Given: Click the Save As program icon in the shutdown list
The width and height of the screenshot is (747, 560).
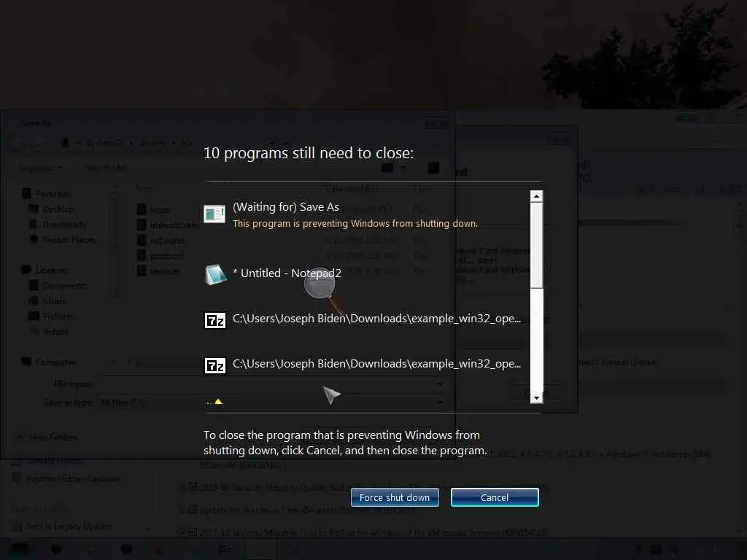Looking at the screenshot, I should tap(214, 214).
